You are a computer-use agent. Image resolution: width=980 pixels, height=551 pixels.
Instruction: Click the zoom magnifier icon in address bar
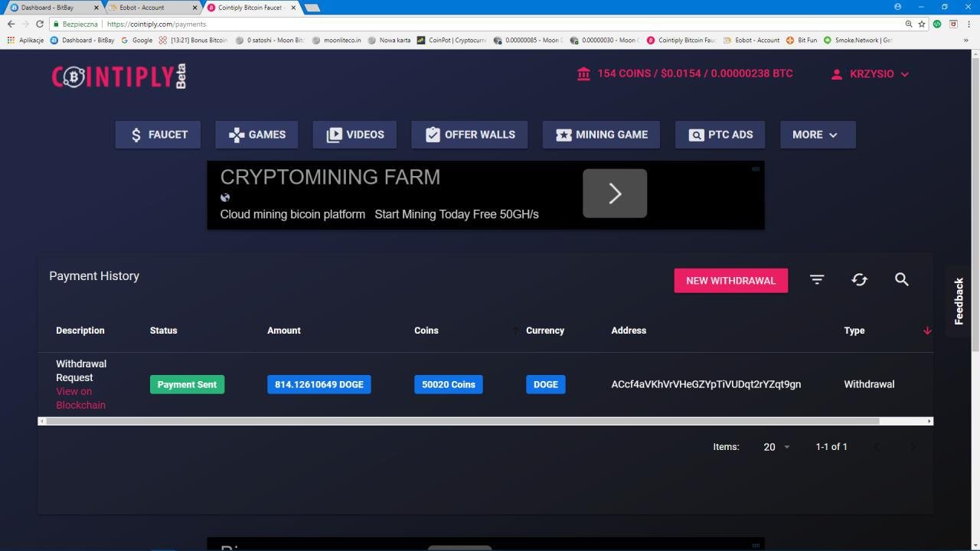click(909, 24)
